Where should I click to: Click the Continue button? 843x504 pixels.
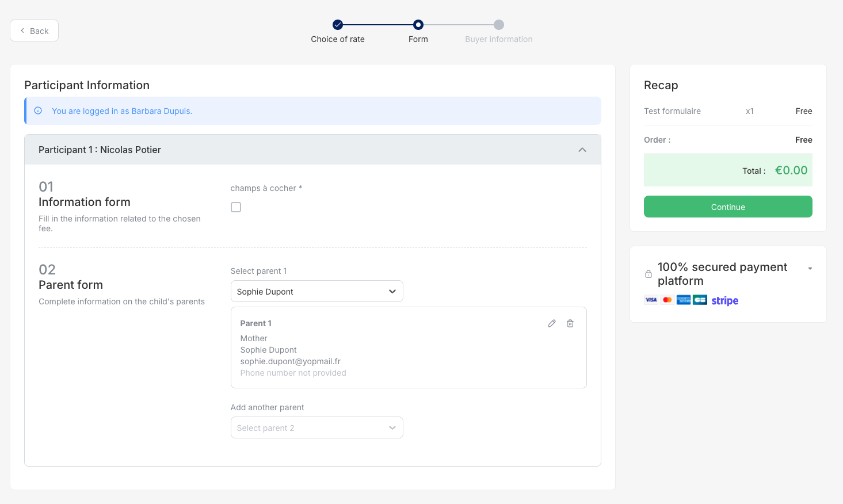[x=728, y=207]
